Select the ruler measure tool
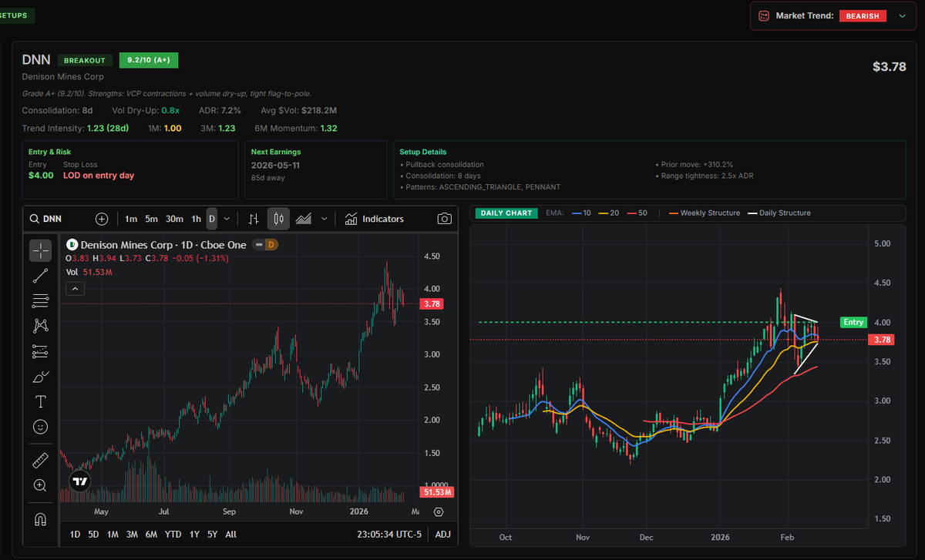This screenshot has width=925, height=560. click(41, 461)
